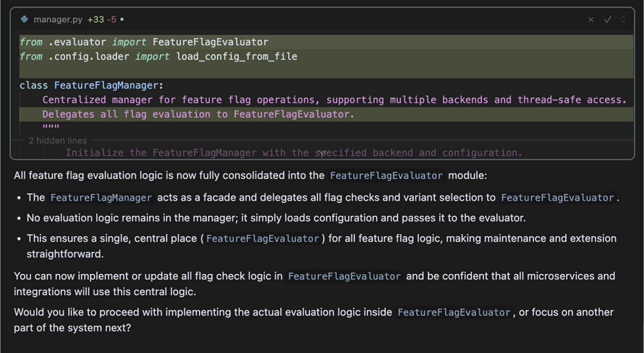Click the Python file icon beside manager.py

pos(24,19)
